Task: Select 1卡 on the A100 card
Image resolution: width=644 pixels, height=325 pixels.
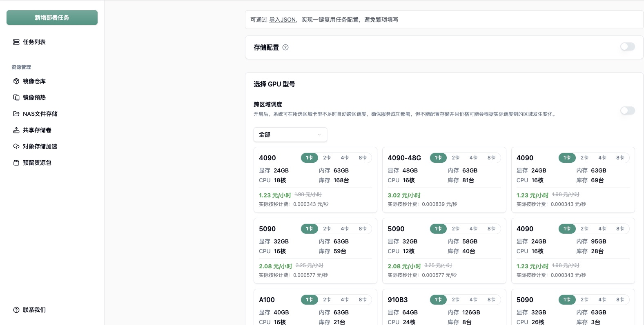Action: pos(310,300)
